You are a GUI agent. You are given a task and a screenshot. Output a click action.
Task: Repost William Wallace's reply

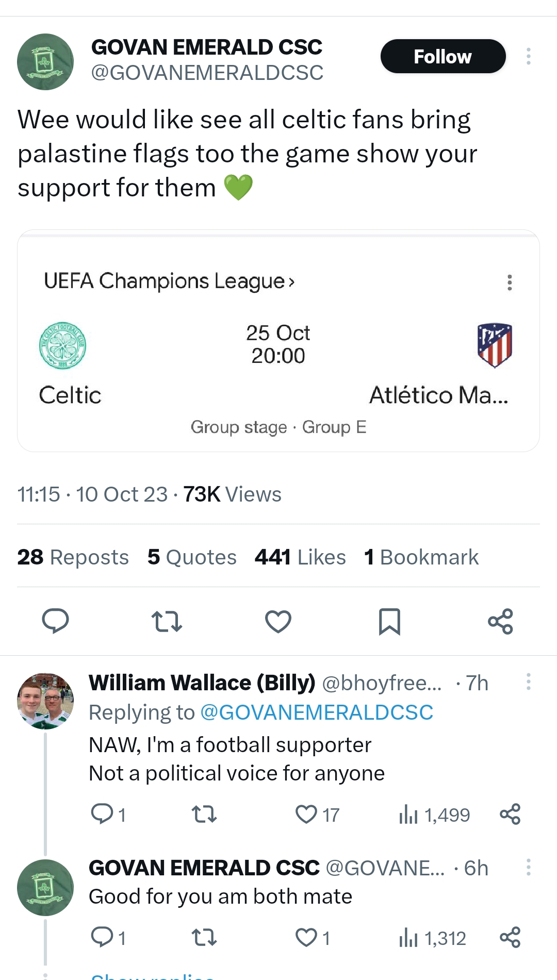tap(204, 815)
